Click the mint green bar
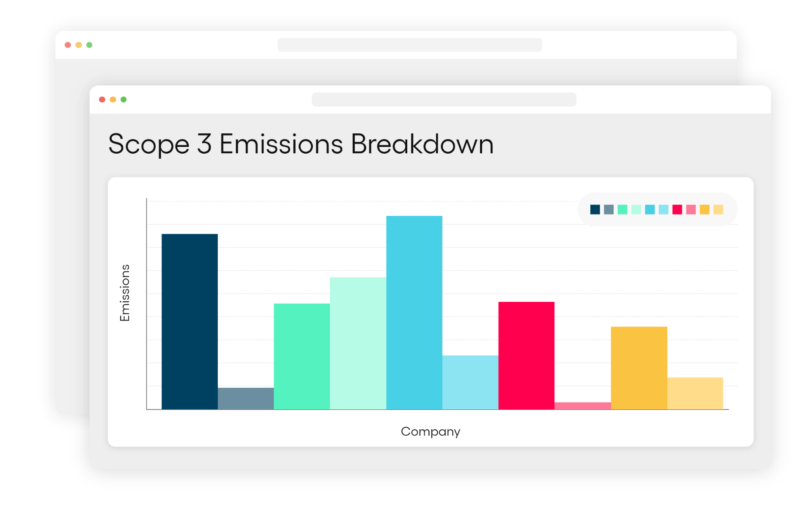This screenshot has height=508, width=812. [302, 356]
